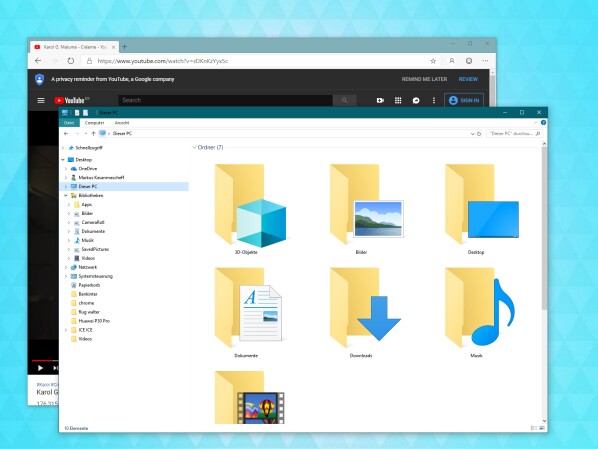Add YouTube page to browser favorites
Image resolution: width=598 pixels, height=449 pixels.
(433, 61)
